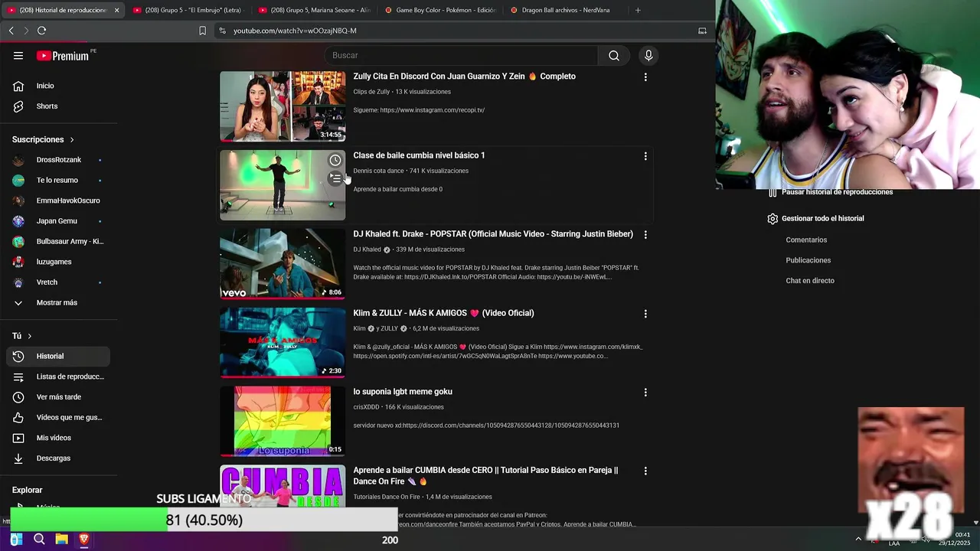Open Dennis cota dance channel link
980x551 pixels.
(378, 171)
